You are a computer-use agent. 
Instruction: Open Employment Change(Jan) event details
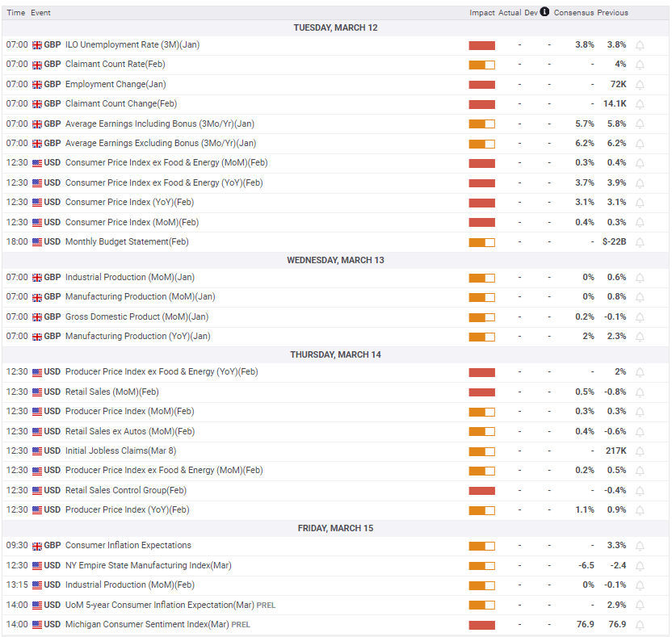(x=115, y=85)
